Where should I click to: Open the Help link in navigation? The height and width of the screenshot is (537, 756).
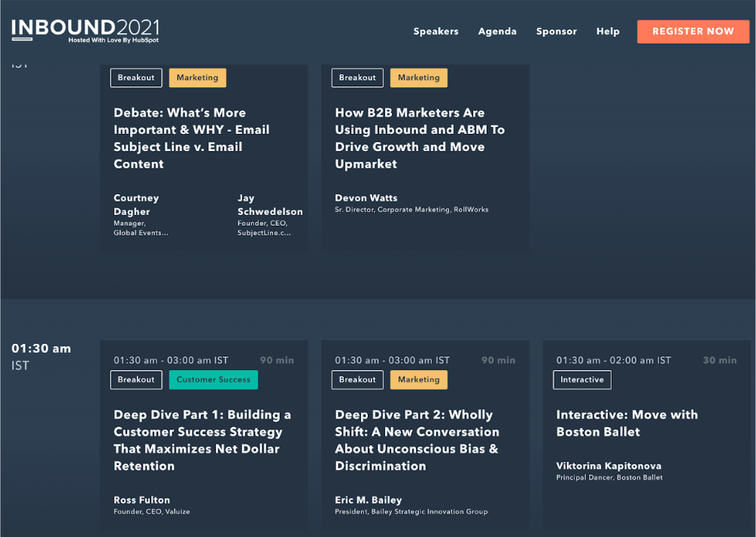[608, 32]
